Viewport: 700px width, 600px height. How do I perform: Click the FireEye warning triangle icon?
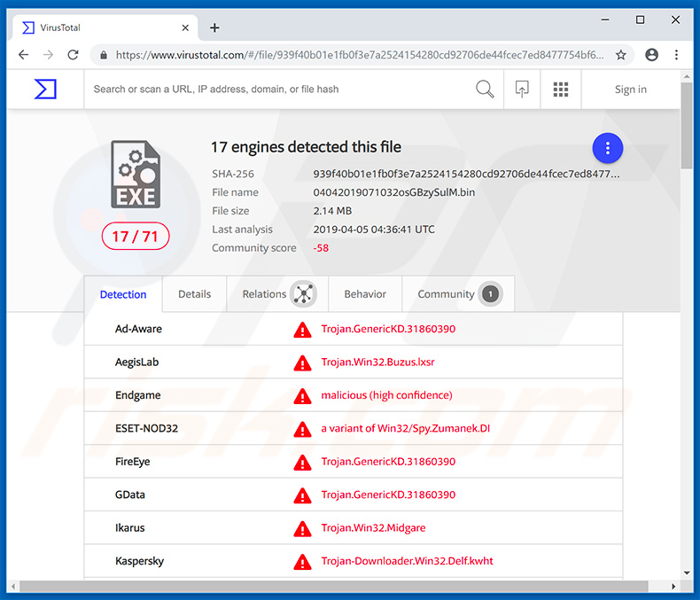pyautogui.click(x=302, y=462)
